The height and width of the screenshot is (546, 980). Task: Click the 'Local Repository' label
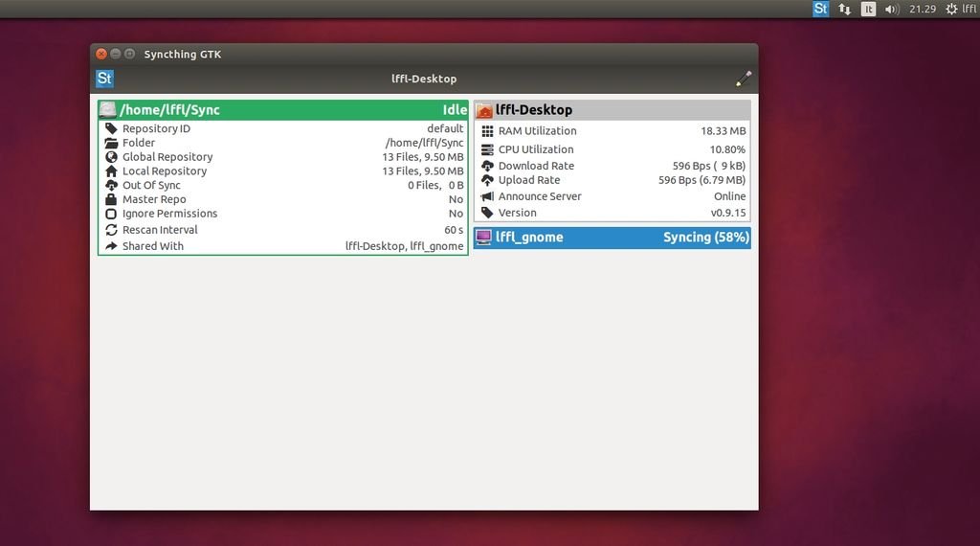tap(165, 171)
